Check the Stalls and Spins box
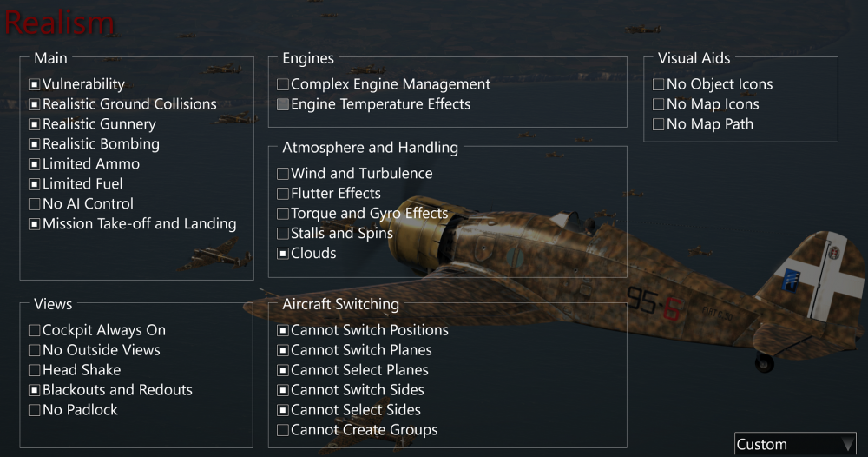 pos(283,234)
